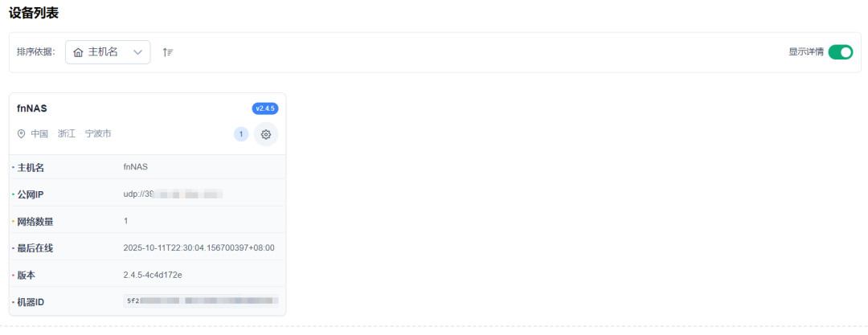
Task: Click the fnNAS device card title
Action: pyautogui.click(x=32, y=108)
